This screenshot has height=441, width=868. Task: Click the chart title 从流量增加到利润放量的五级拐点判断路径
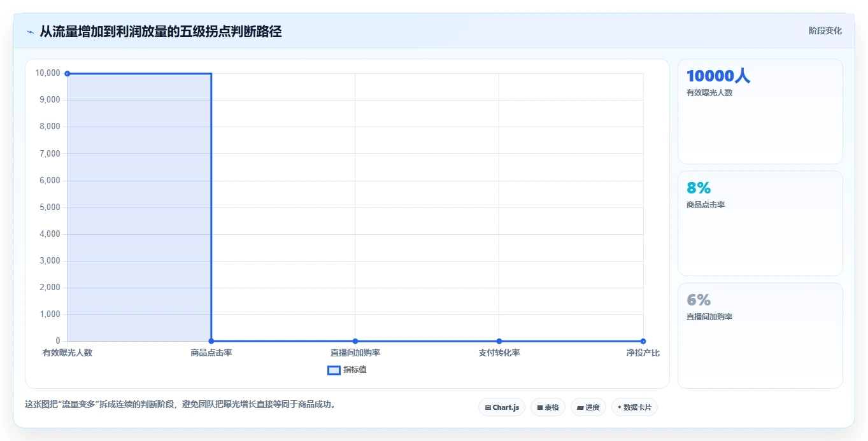[x=160, y=31]
